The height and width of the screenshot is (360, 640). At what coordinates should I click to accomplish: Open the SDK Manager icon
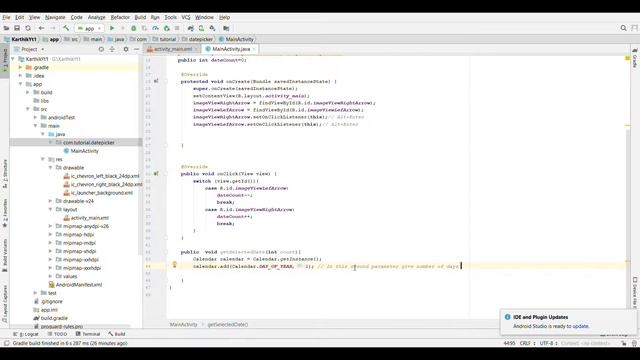tap(212, 28)
